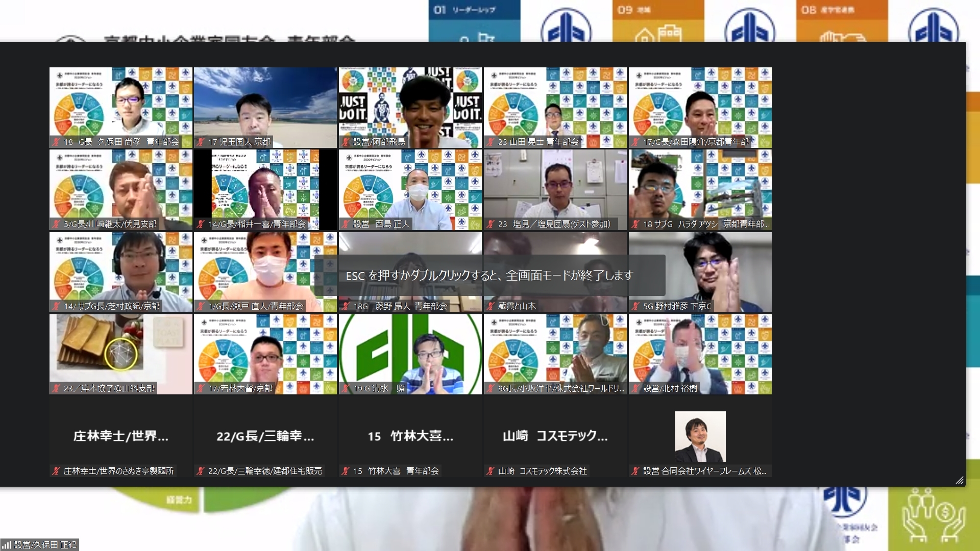The width and height of the screenshot is (980, 551).
Task: Select 山崎 コスモテック… name tile
Action: pos(555,436)
